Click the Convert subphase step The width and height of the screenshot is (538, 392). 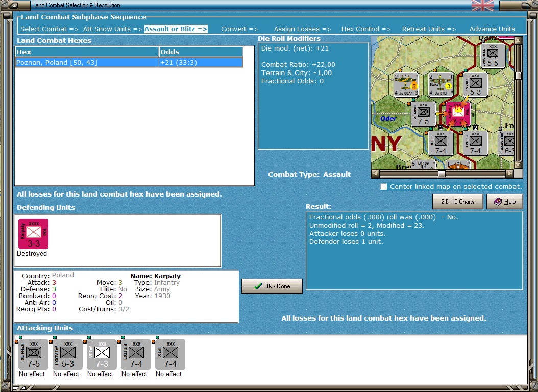239,29
